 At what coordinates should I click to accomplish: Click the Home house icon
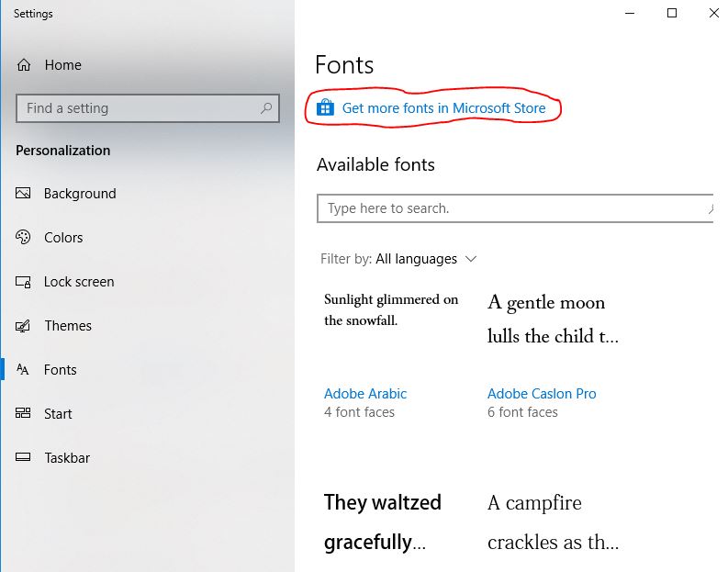24,64
